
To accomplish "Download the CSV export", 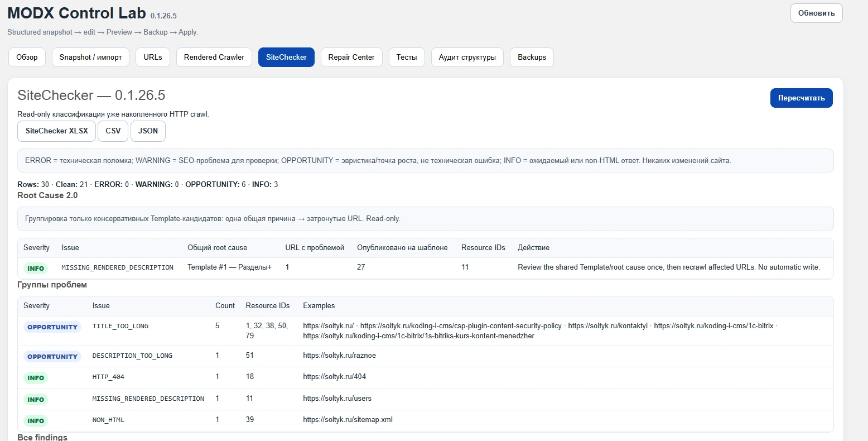I will coord(113,131).
